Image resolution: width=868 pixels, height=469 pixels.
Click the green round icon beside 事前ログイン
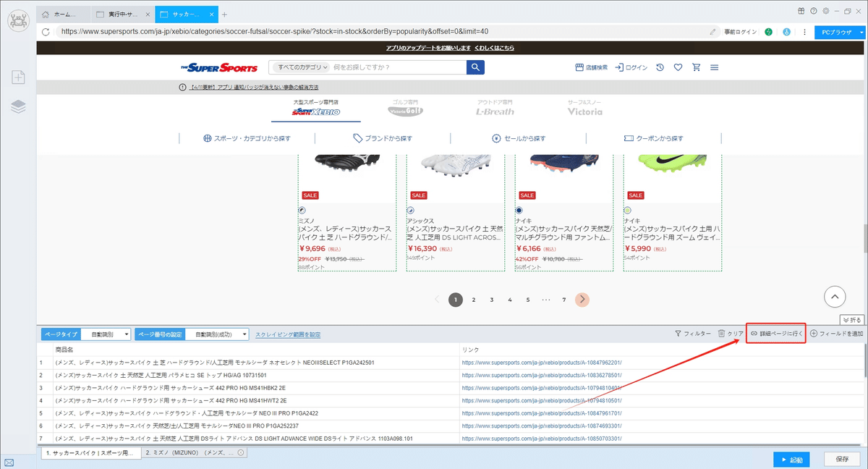[768, 32]
